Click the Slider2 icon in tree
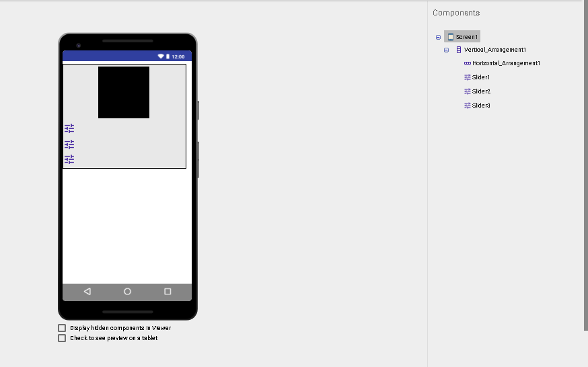The width and height of the screenshot is (588, 367). point(468,91)
